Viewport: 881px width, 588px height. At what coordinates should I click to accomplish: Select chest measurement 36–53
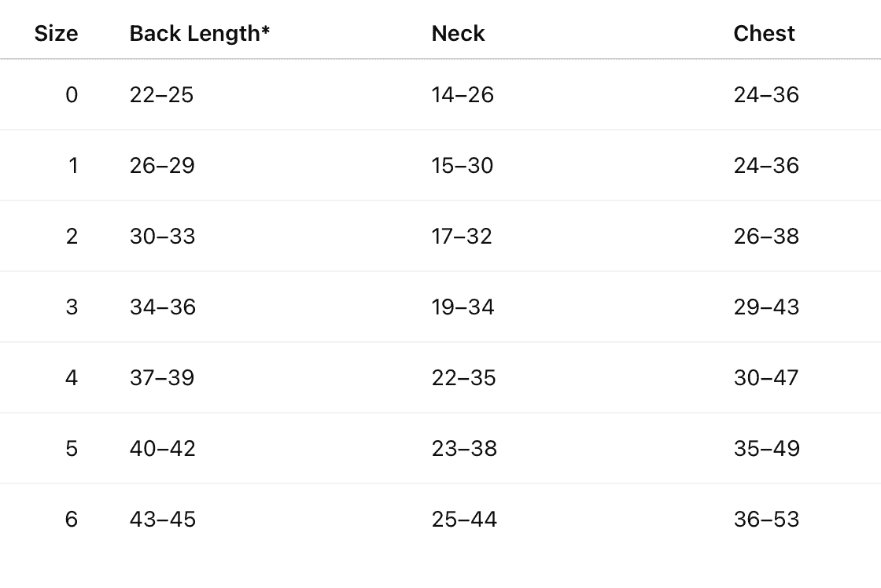(765, 520)
